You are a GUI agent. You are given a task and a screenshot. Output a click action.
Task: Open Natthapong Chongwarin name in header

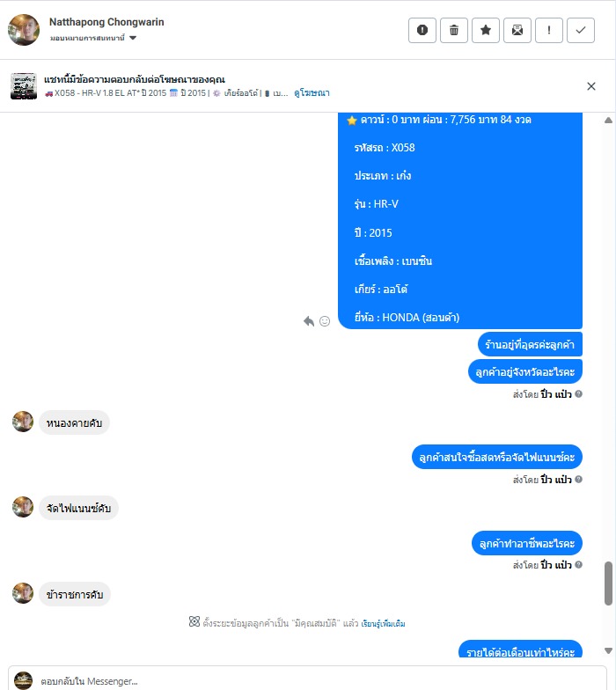tap(106, 22)
